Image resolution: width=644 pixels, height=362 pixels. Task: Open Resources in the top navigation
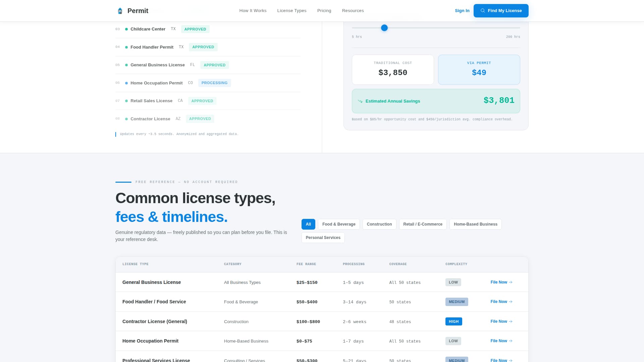click(x=353, y=11)
